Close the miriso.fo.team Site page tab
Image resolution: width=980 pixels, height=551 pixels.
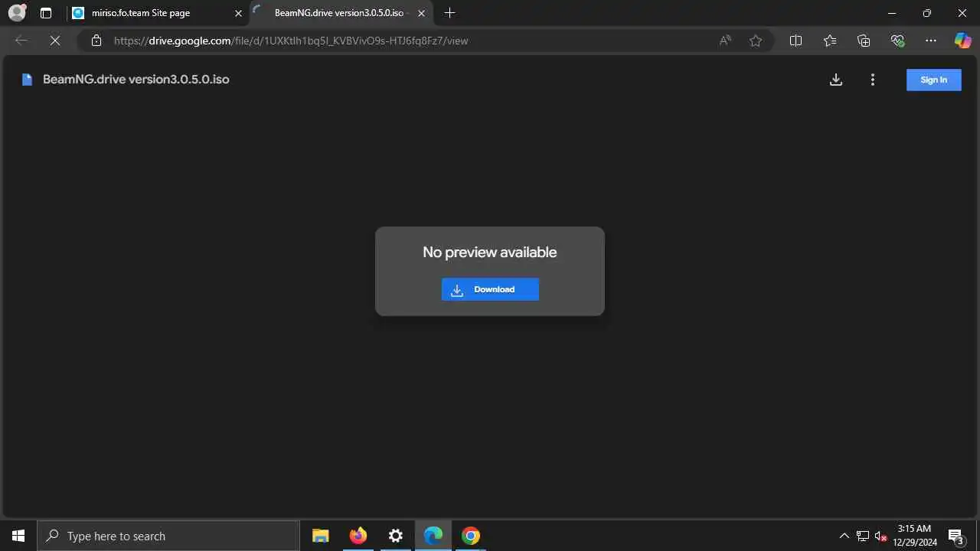[x=238, y=13]
